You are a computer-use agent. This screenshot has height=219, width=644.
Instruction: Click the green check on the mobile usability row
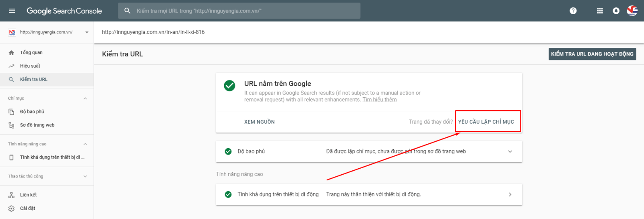(x=228, y=194)
